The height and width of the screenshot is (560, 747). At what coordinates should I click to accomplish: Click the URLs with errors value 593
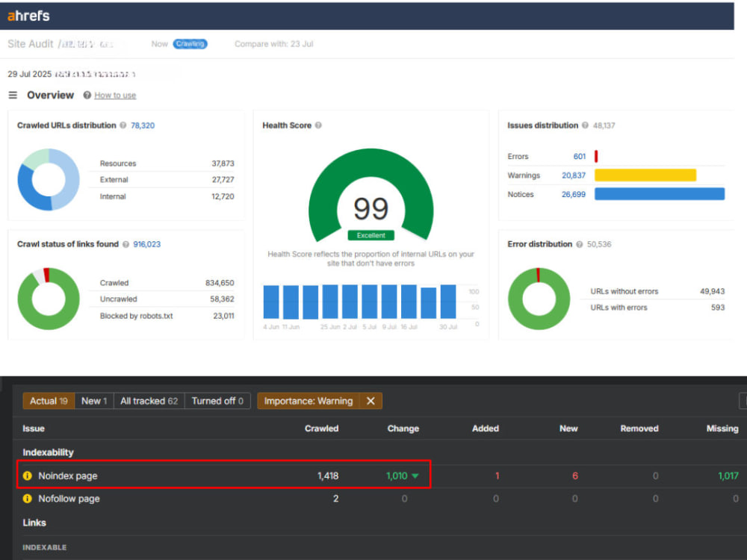(x=718, y=308)
